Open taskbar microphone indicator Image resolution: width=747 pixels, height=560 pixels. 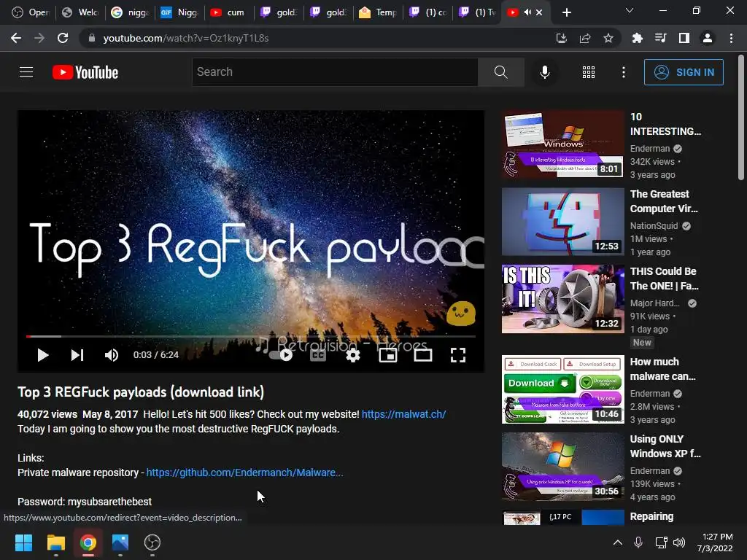[x=638, y=542]
